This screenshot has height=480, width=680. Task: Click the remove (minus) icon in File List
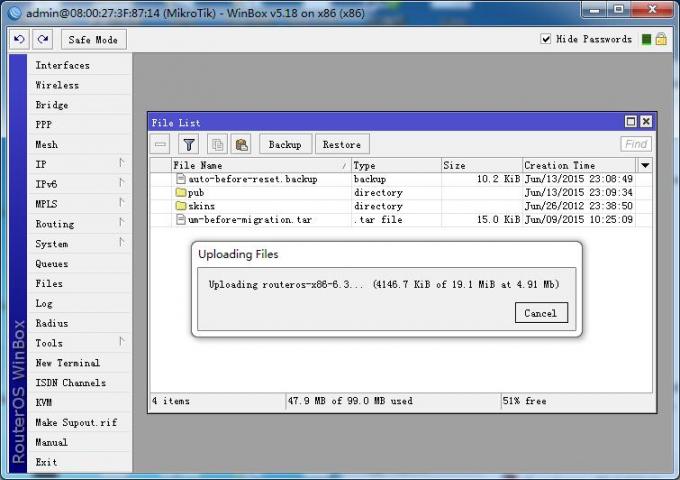161,144
